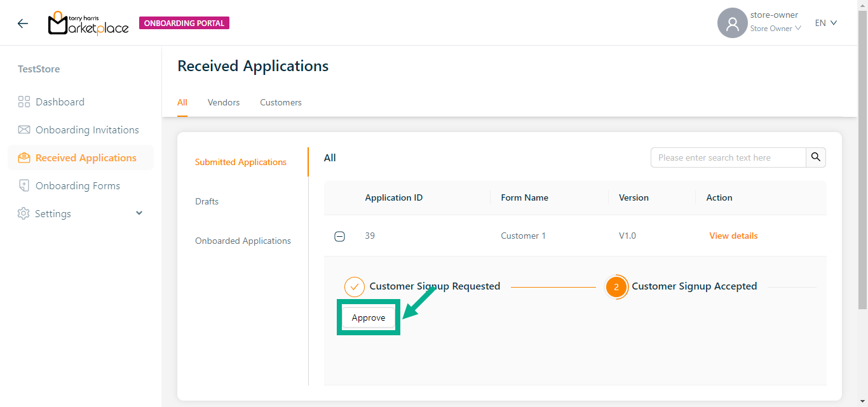Click the Settings gear icon
The height and width of the screenshot is (407, 868).
[24, 214]
